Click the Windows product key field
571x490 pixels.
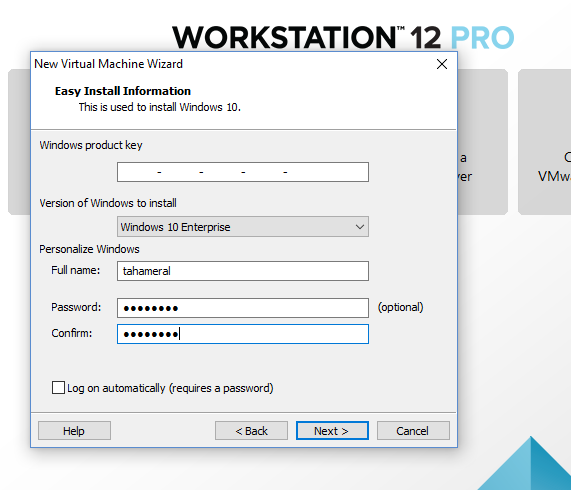(243, 172)
